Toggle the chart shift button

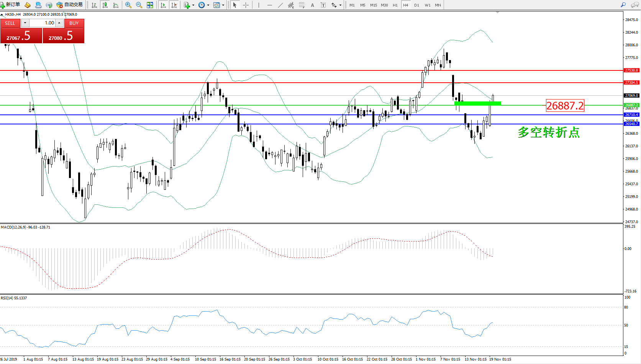(174, 5)
